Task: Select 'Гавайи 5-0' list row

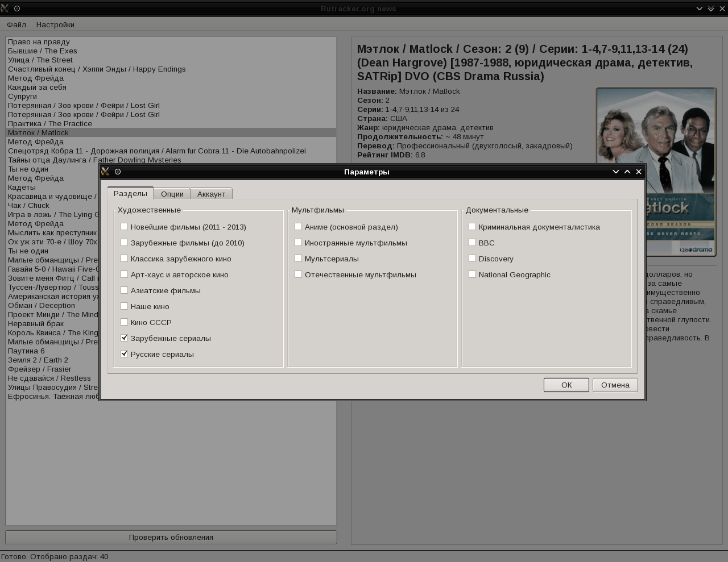Action: (53, 269)
